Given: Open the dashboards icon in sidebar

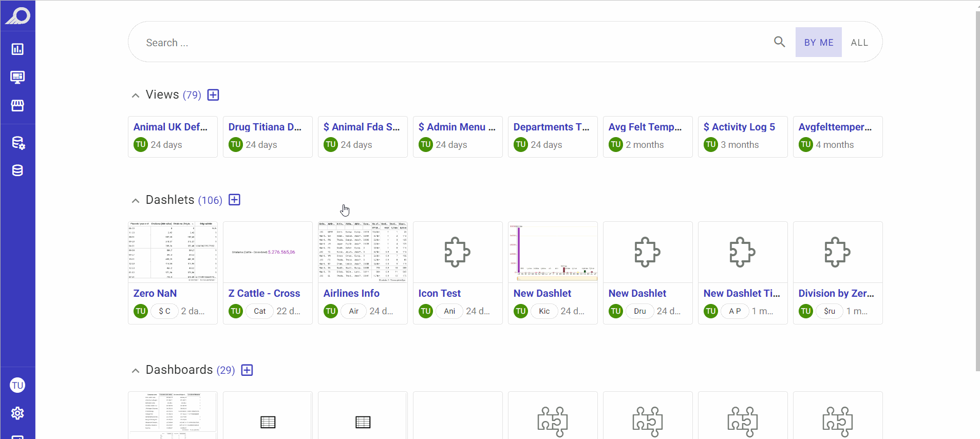Looking at the screenshot, I should [x=17, y=49].
